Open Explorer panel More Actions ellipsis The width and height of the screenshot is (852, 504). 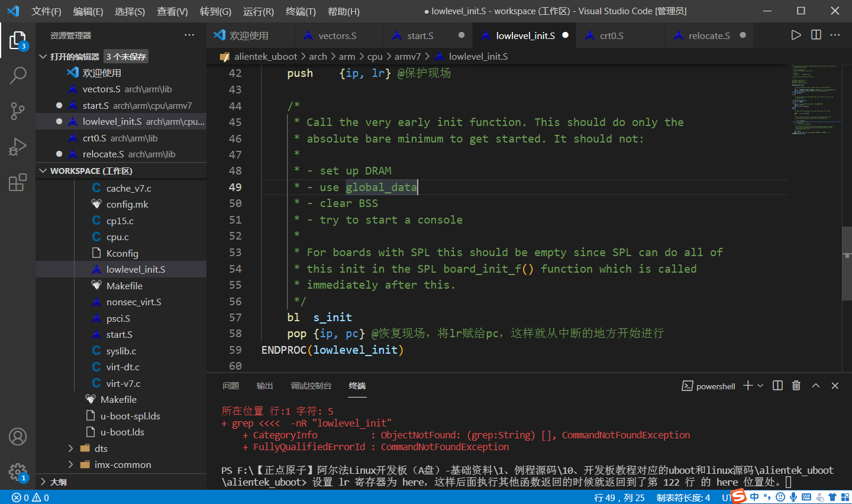[x=189, y=35]
